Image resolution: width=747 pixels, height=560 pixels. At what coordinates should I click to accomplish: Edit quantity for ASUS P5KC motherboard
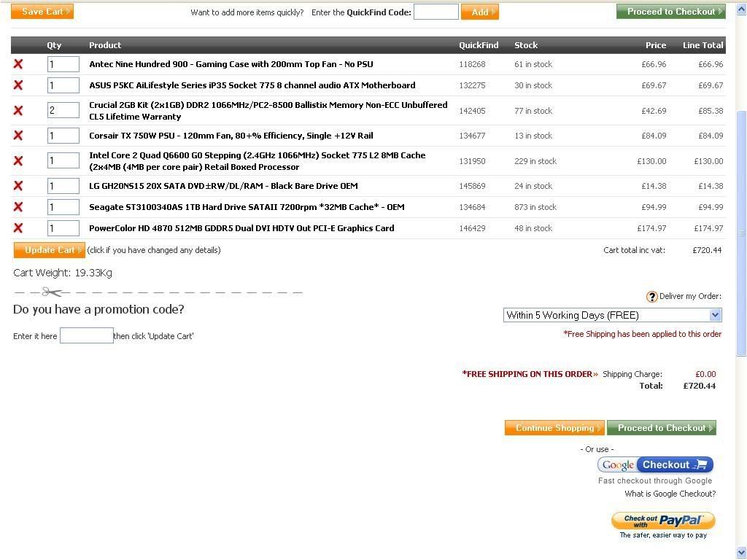click(x=63, y=85)
